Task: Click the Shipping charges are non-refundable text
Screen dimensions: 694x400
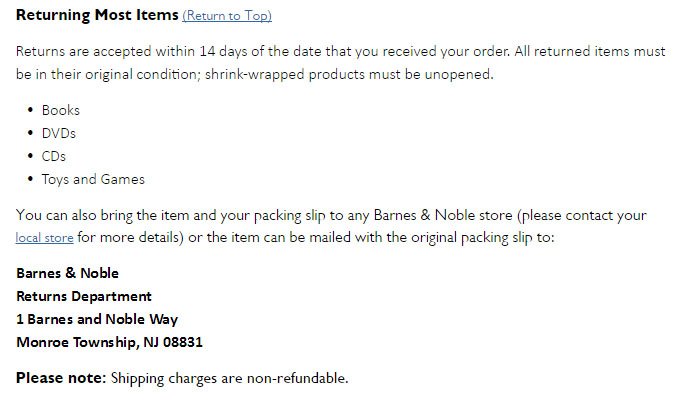Action: 230,378
